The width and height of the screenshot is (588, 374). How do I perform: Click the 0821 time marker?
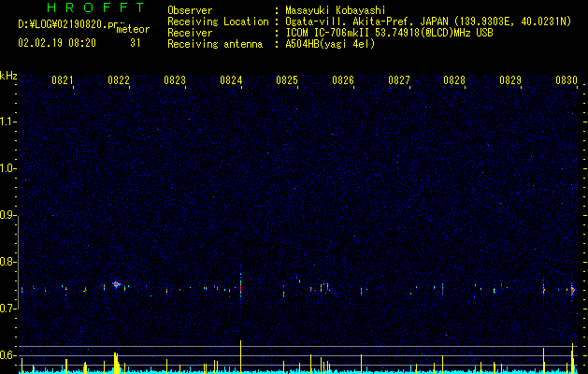pyautogui.click(x=63, y=80)
